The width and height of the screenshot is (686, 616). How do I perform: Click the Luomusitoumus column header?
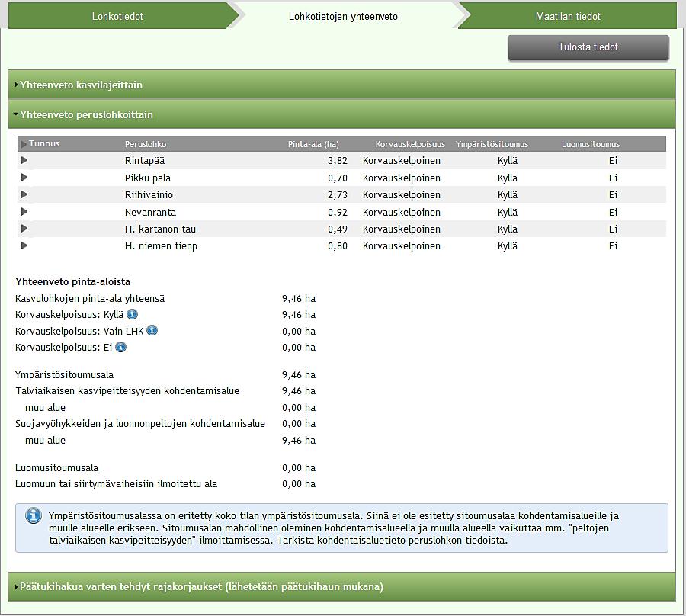point(591,144)
